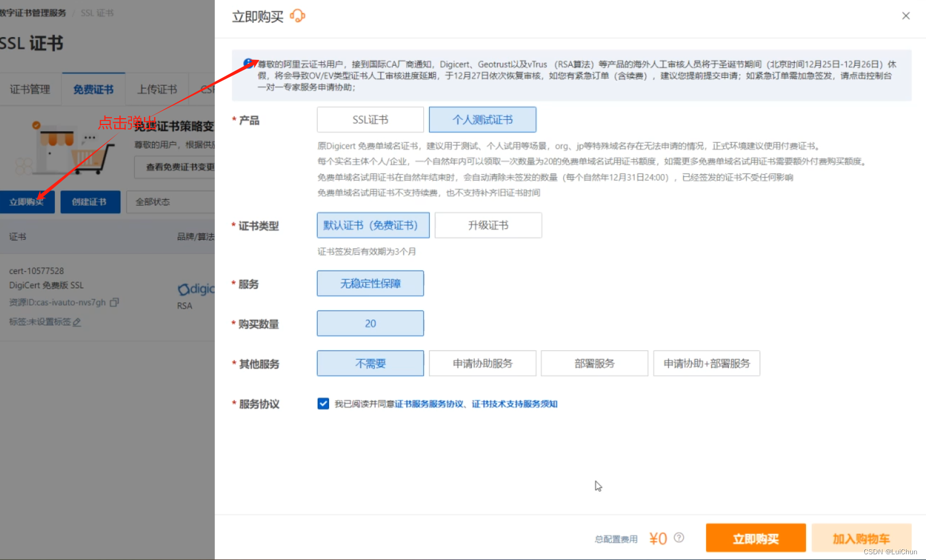Click the SSL 证书 breadcrumb item
Screen dimensions: 926x560
pyautogui.click(x=97, y=13)
